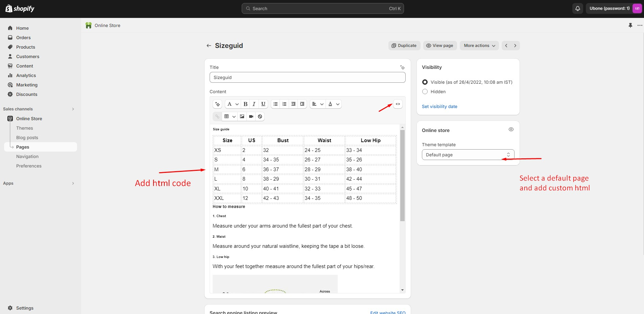Open Products in the sidebar

pyautogui.click(x=26, y=47)
